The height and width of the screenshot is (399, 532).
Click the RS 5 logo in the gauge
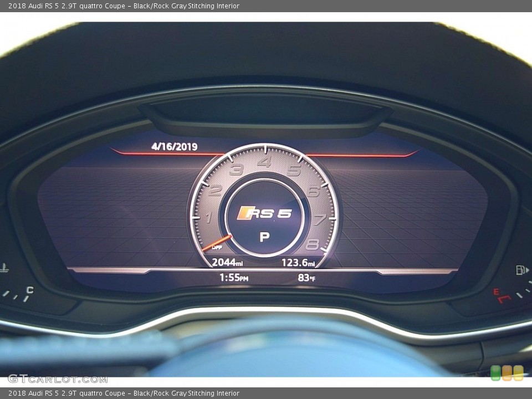pos(264,213)
